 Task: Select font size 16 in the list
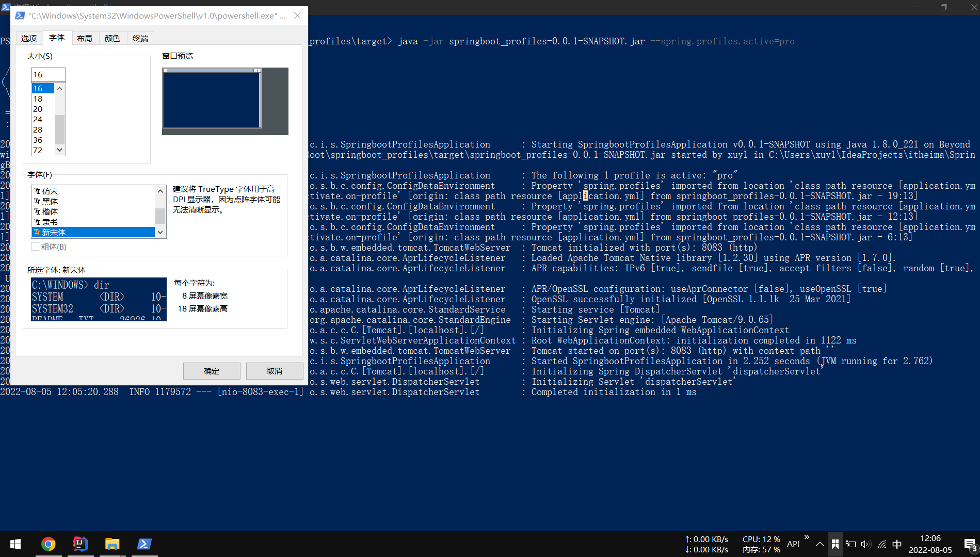pyautogui.click(x=43, y=89)
